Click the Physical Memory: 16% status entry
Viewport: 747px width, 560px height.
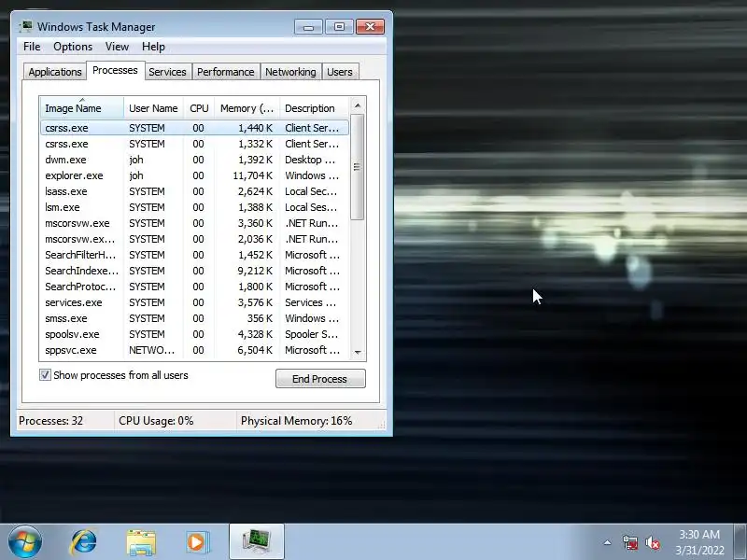pyautogui.click(x=296, y=421)
